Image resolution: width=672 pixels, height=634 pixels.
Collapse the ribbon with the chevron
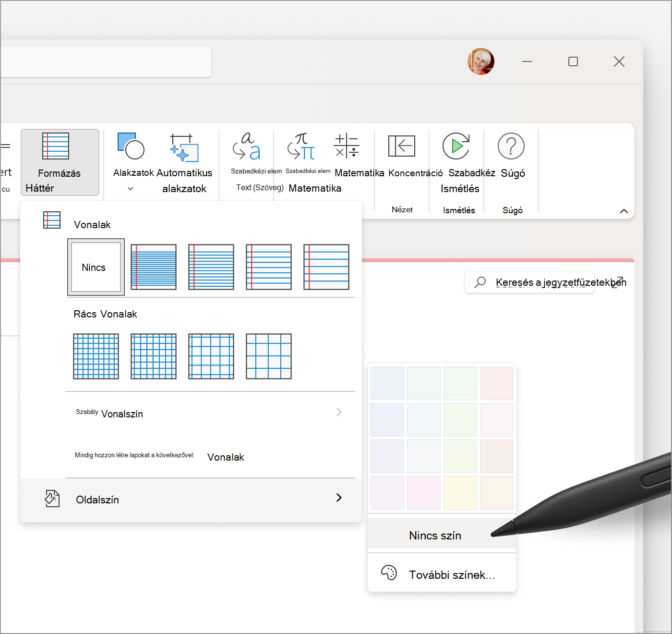click(624, 211)
